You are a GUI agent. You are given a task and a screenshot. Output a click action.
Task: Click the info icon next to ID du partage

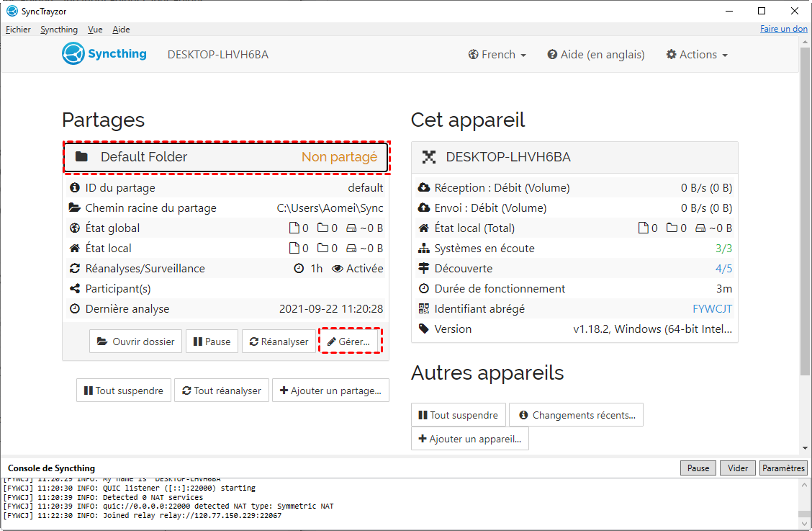75,187
